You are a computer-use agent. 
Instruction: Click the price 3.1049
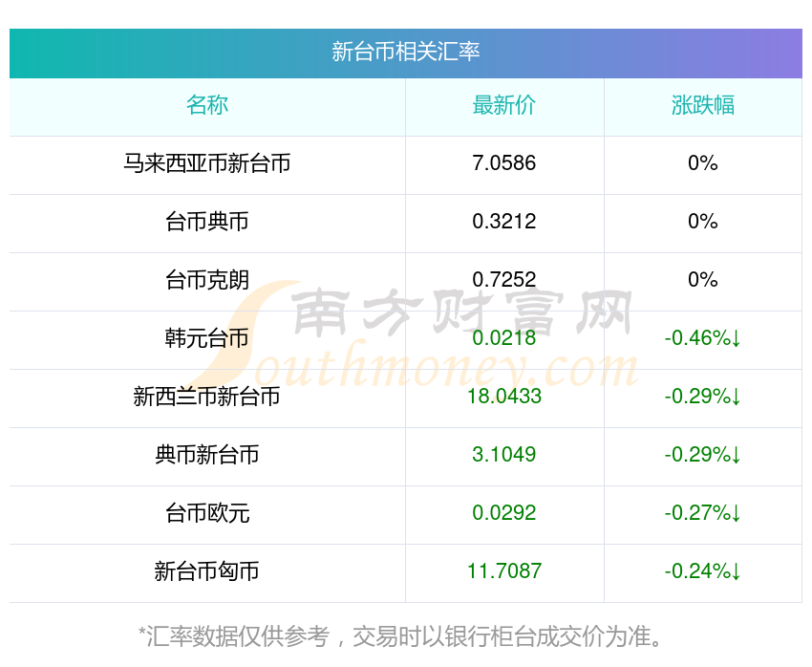pyautogui.click(x=503, y=455)
